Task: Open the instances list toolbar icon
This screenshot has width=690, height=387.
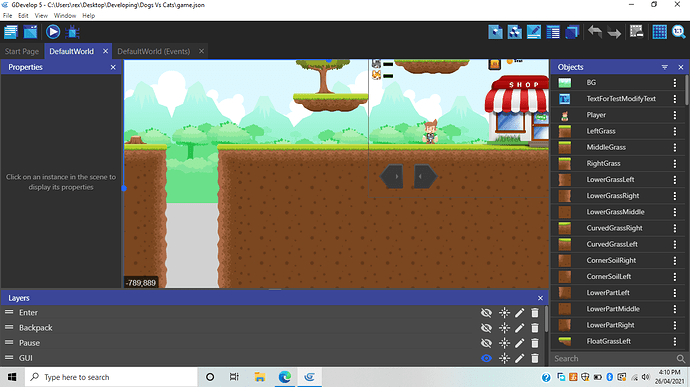Action: click(553, 32)
